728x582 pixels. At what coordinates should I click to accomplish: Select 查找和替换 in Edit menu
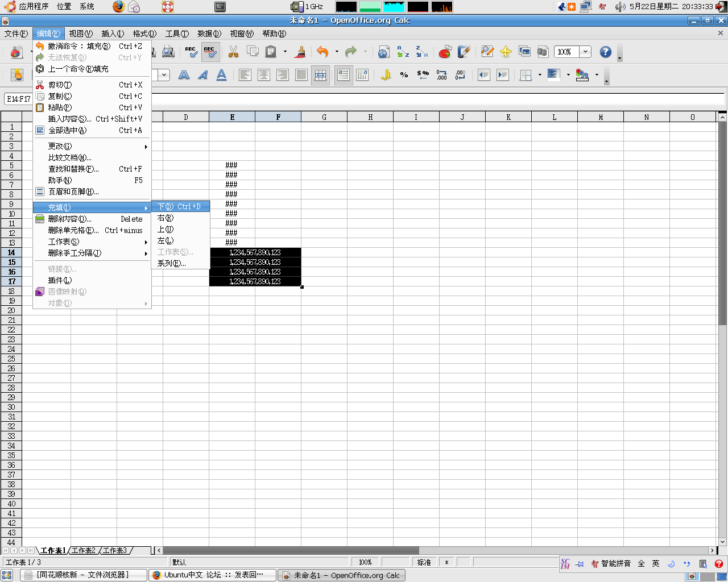pyautogui.click(x=92, y=169)
